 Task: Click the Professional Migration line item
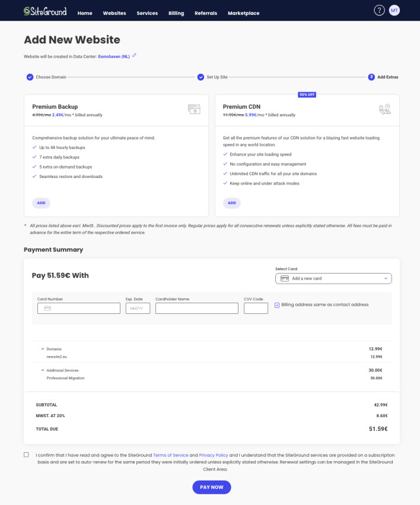pyautogui.click(x=65, y=378)
